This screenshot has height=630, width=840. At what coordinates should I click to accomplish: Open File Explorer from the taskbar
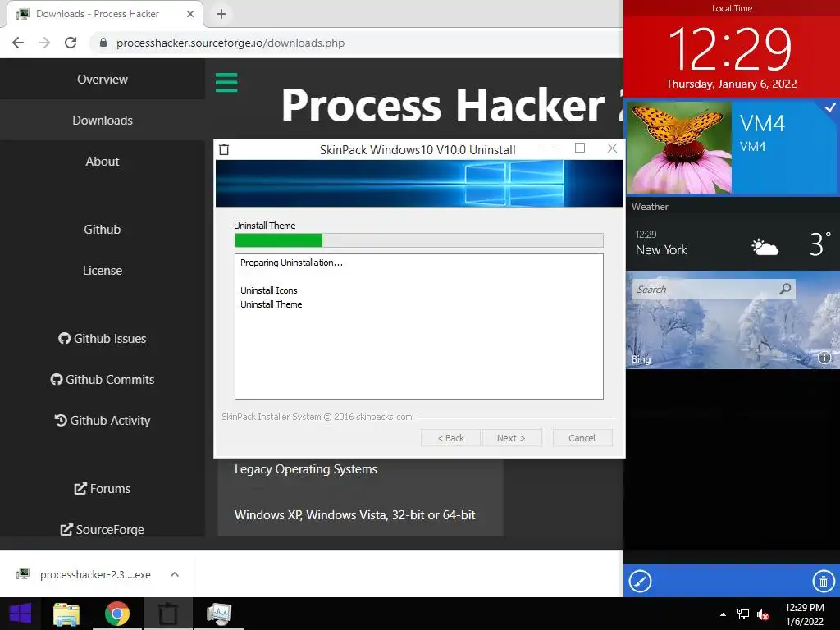(x=66, y=614)
